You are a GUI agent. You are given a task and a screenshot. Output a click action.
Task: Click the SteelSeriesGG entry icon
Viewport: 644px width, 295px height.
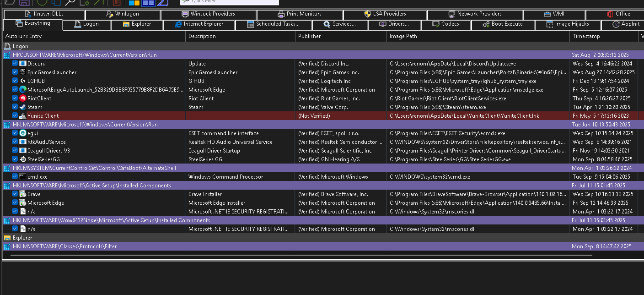point(23,159)
